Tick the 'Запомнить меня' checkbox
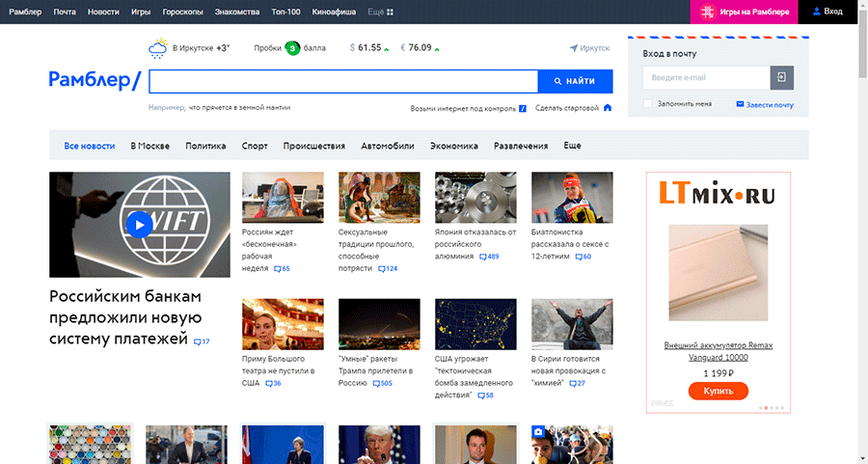Viewport: 868px width, 464px height. 647,103
